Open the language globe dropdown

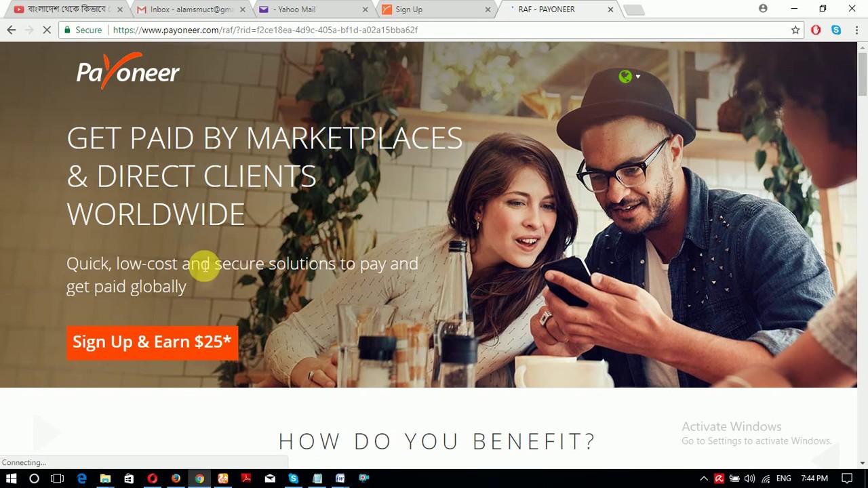point(629,77)
